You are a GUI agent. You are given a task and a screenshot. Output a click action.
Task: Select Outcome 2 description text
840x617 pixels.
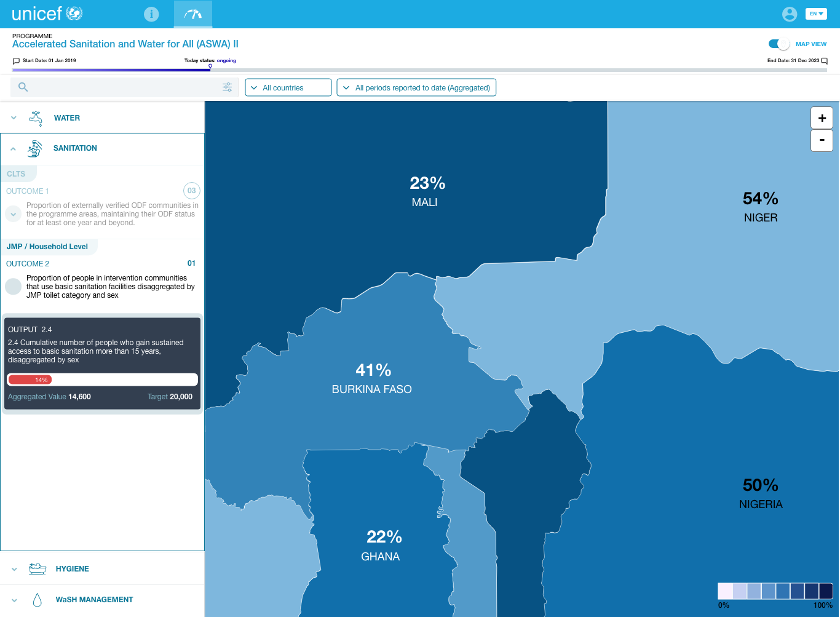[x=111, y=287]
